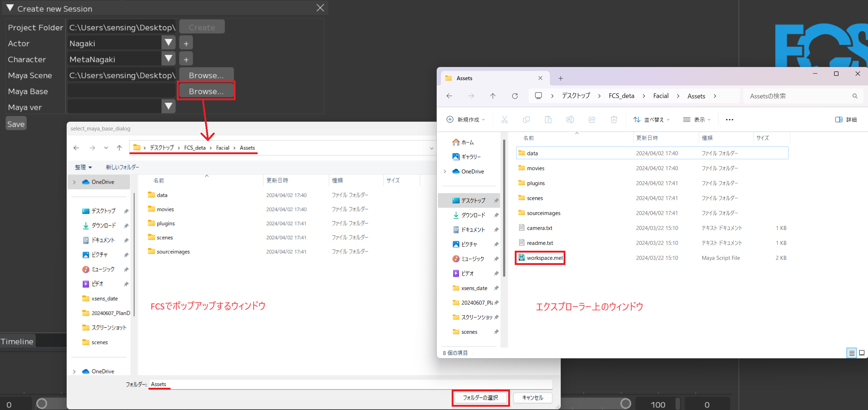Open the more options ellipsis in the Explorer toolbar
This screenshot has width=868, height=410.
tap(729, 120)
